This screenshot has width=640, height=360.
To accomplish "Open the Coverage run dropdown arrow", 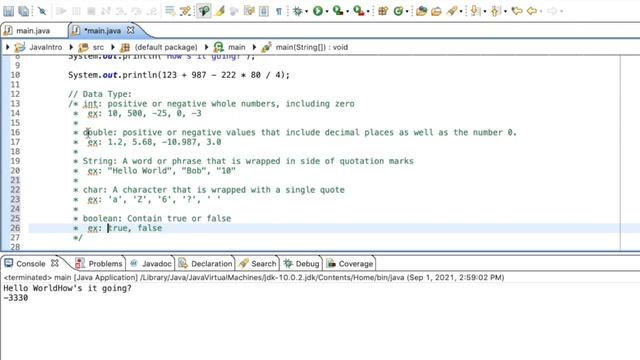I will click(x=347, y=11).
